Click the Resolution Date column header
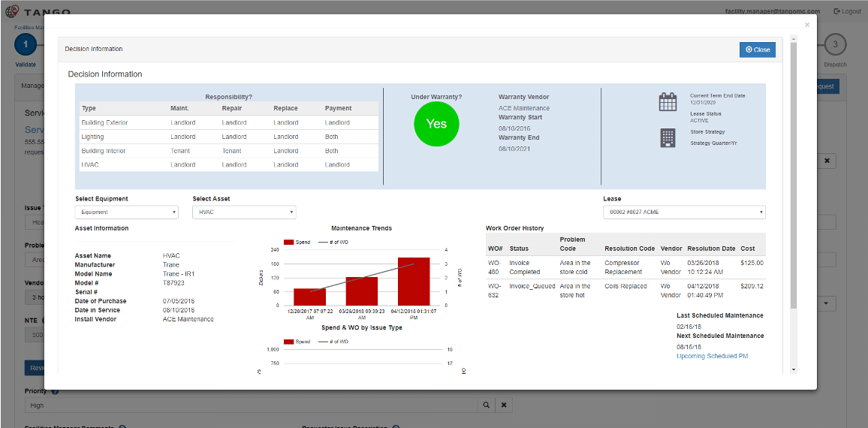 tap(711, 249)
